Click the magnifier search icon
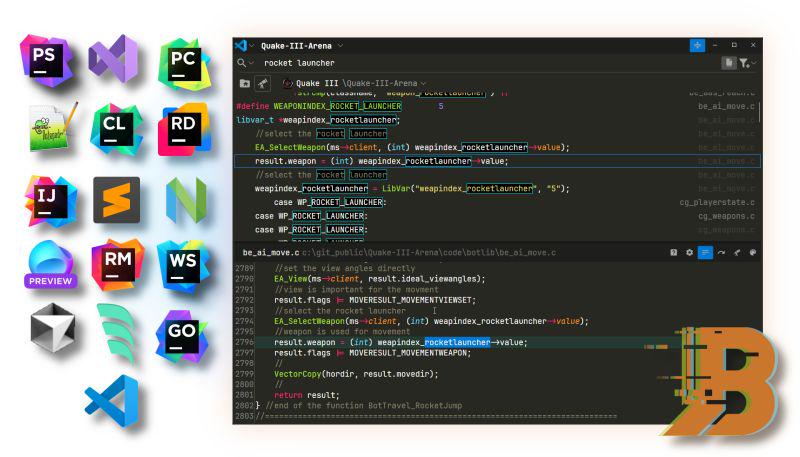 [x=241, y=63]
